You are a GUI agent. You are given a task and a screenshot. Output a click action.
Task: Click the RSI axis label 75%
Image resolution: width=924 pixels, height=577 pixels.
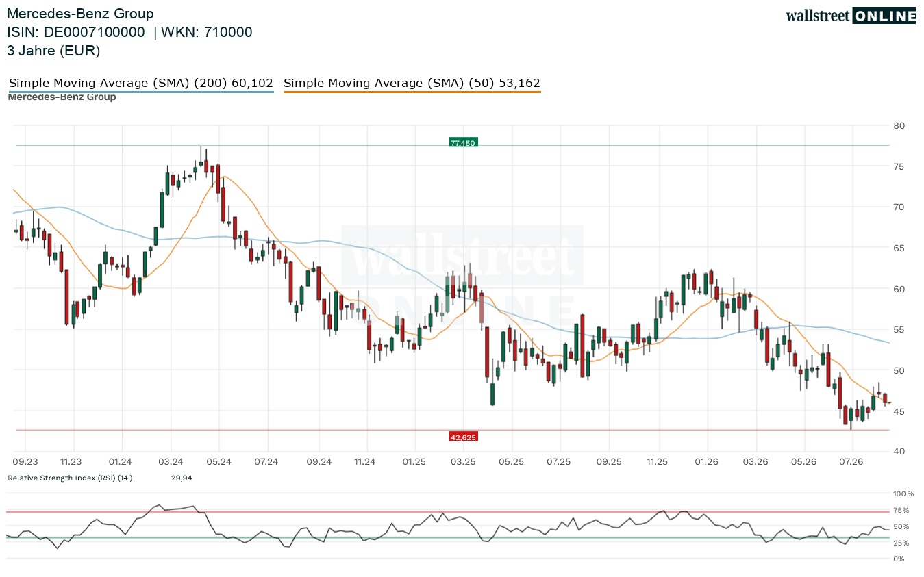tap(901, 510)
